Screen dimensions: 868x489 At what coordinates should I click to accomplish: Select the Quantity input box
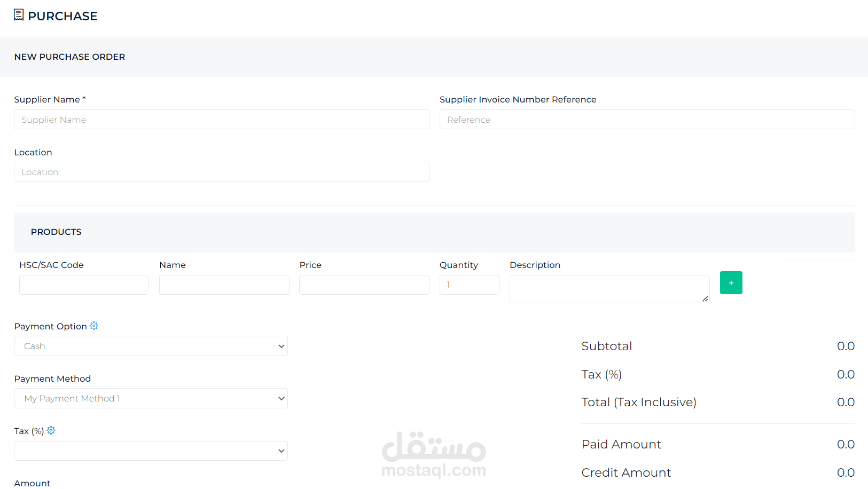[x=469, y=285]
